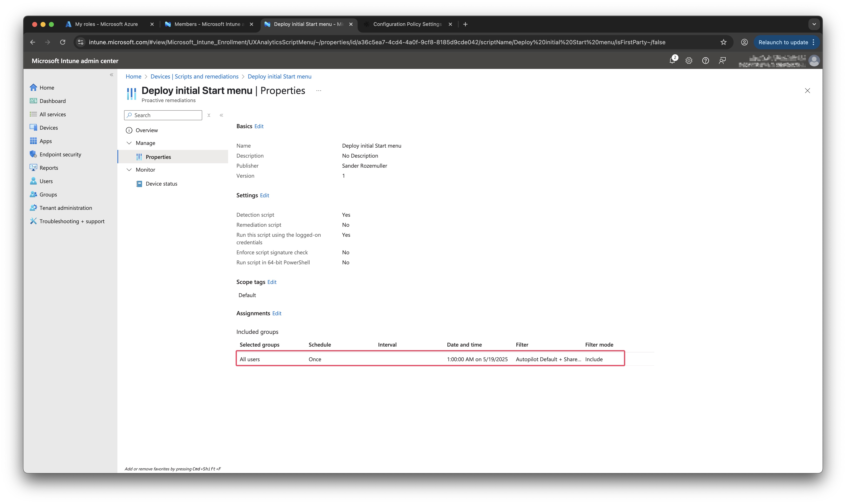
Task: Edit the Basics section
Action: point(259,126)
